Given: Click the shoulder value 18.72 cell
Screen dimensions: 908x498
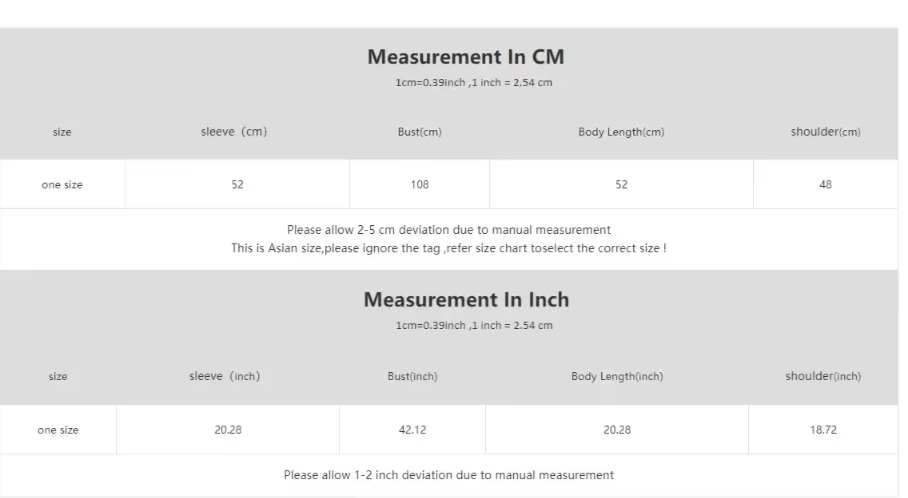Looking at the screenshot, I should [823, 430].
